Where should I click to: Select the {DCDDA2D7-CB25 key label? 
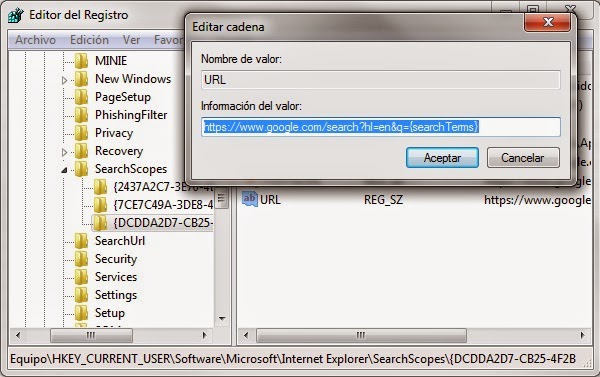[x=163, y=223]
